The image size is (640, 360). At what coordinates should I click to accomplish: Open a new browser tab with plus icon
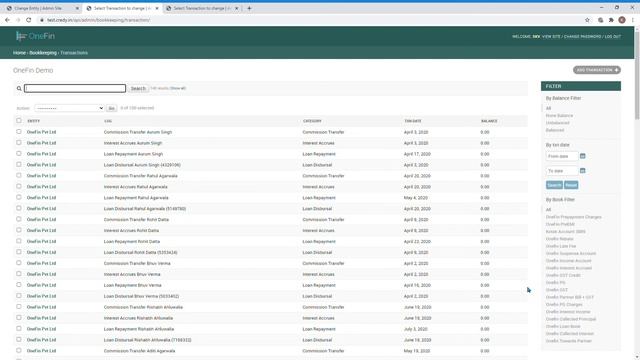tap(249, 8)
